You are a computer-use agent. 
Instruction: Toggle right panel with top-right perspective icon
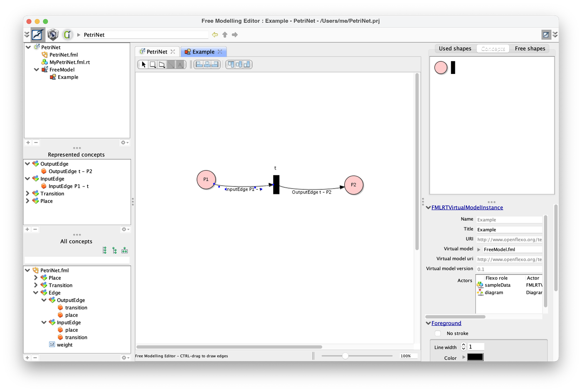coord(546,34)
